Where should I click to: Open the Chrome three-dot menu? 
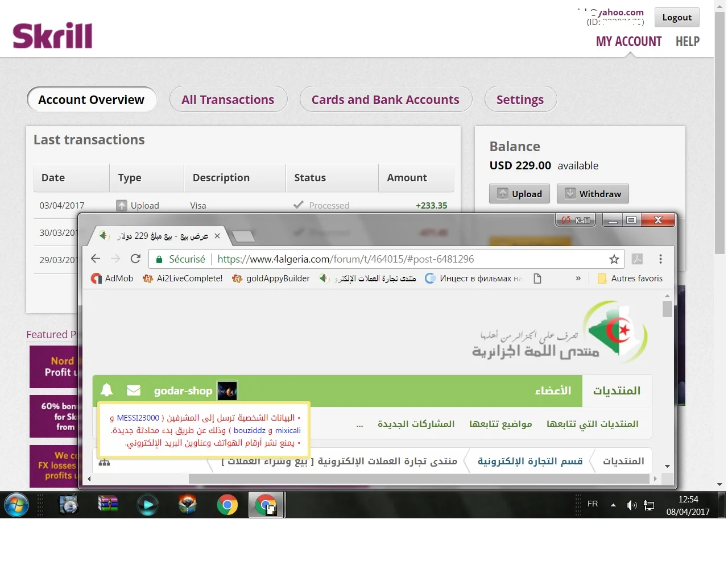660,259
